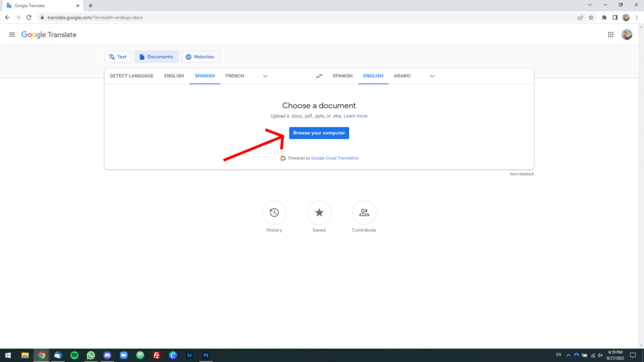Click the page scrollbar up arrow

pyautogui.click(x=641, y=27)
